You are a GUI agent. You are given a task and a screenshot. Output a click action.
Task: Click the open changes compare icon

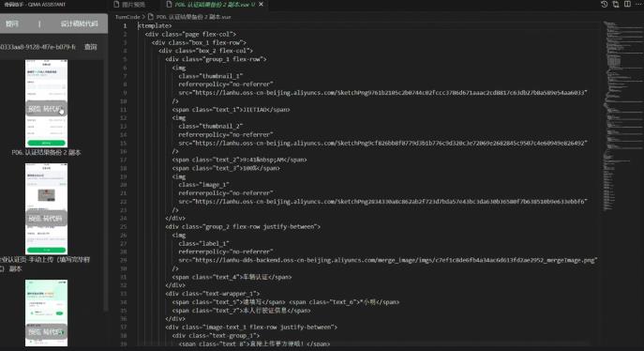tap(616, 4)
